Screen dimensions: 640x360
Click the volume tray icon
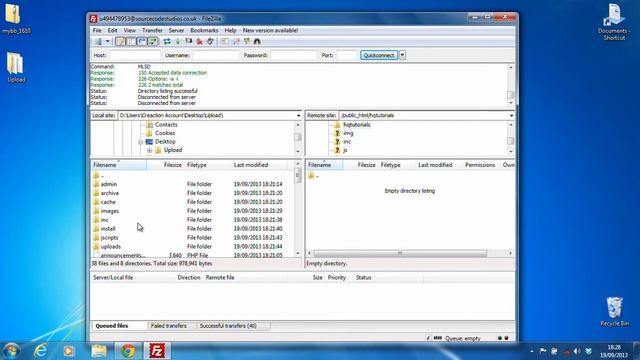[x=577, y=351]
